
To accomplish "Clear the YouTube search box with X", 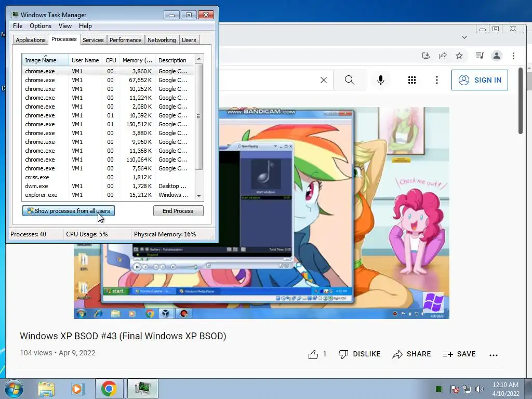I will click(324, 80).
